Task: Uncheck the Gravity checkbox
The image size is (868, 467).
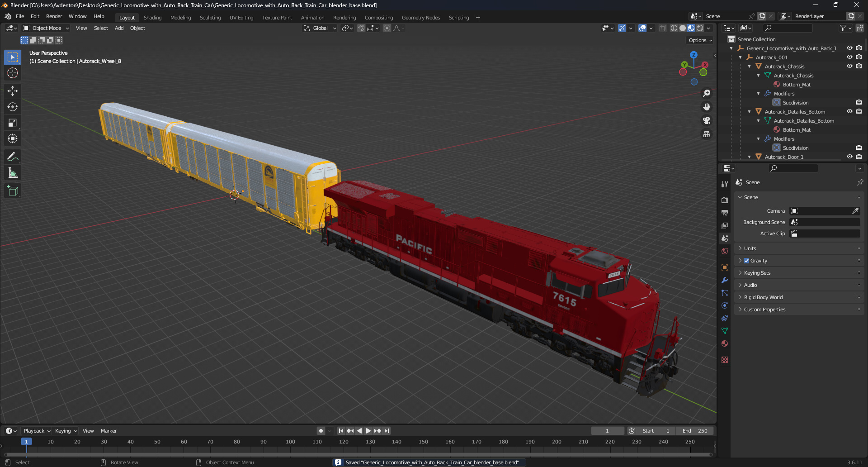Action: tap(746, 261)
